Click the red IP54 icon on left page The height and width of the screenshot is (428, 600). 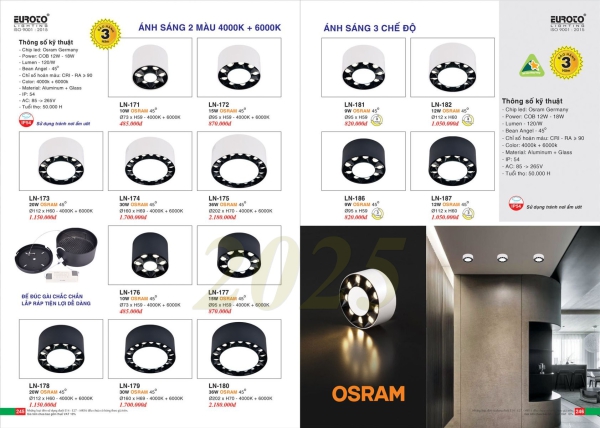pos(26,120)
